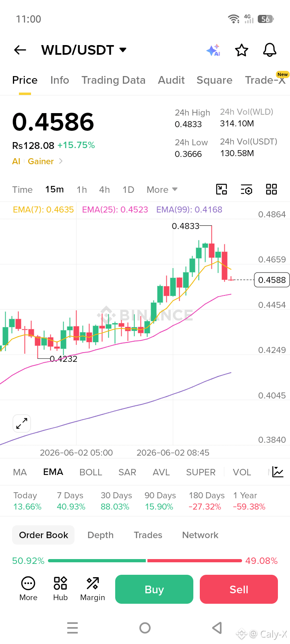Tap 180 Days -27.32% performance
Screen dimensions: 290x644
[207, 501]
